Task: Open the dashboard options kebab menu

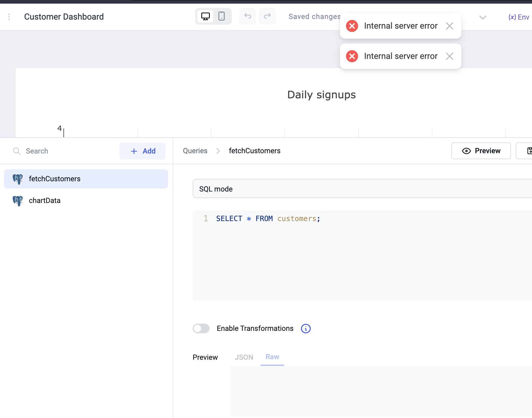Action: click(x=9, y=17)
